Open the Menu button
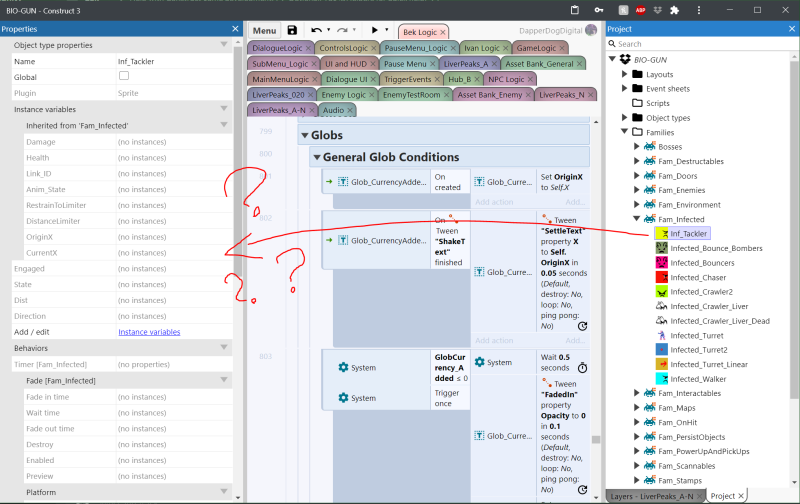Screen dimensions: 800x504 tap(264, 31)
